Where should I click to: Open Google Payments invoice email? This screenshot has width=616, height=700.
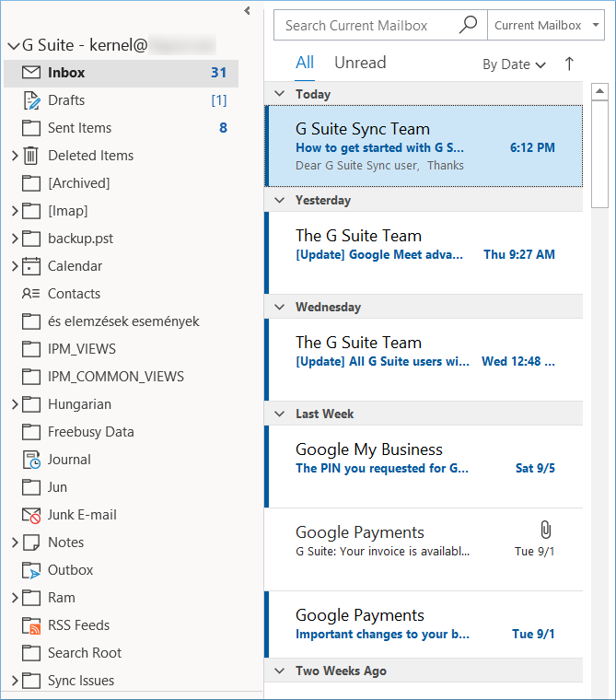[424, 550]
